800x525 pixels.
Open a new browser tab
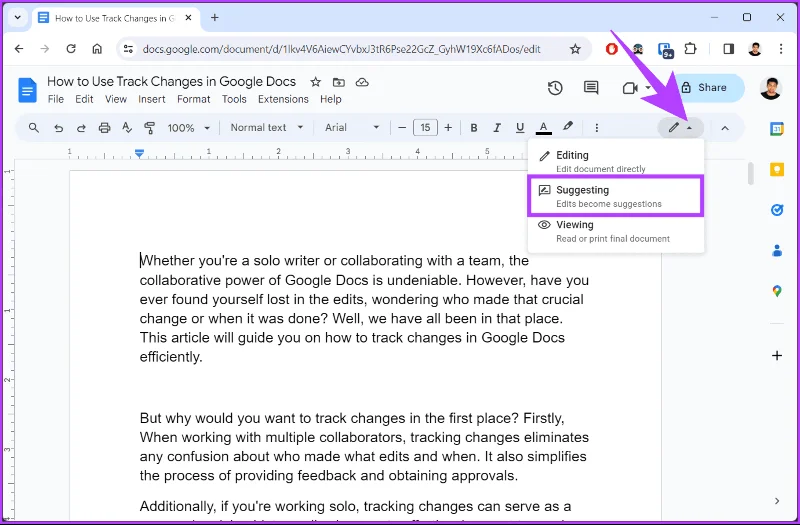pos(215,17)
